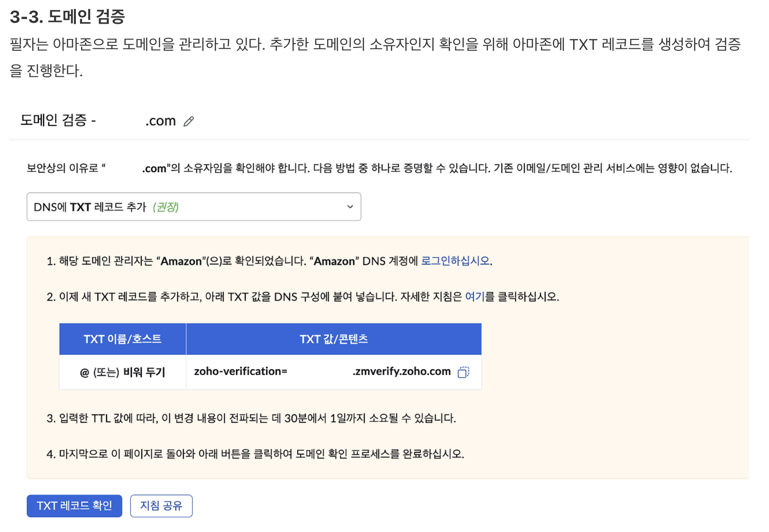Copy the zoho-verification TXT value
The image size is (769, 532).
point(463,372)
